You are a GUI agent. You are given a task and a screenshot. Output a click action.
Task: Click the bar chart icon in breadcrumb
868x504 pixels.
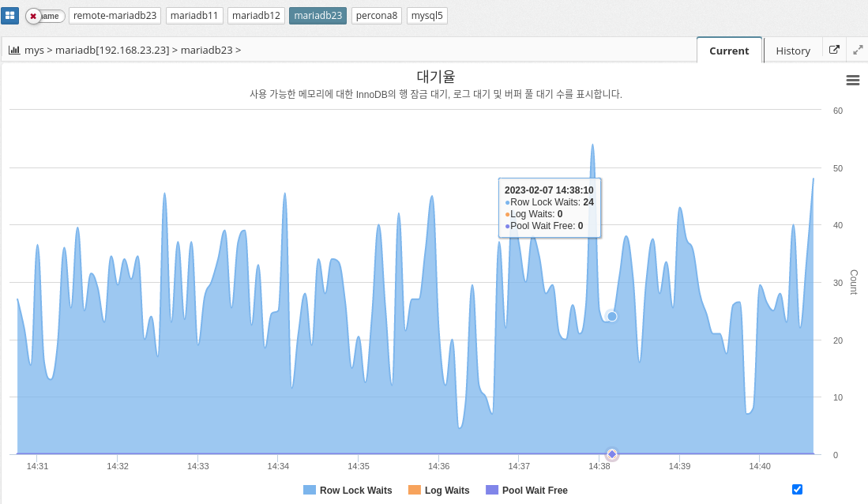[x=14, y=50]
